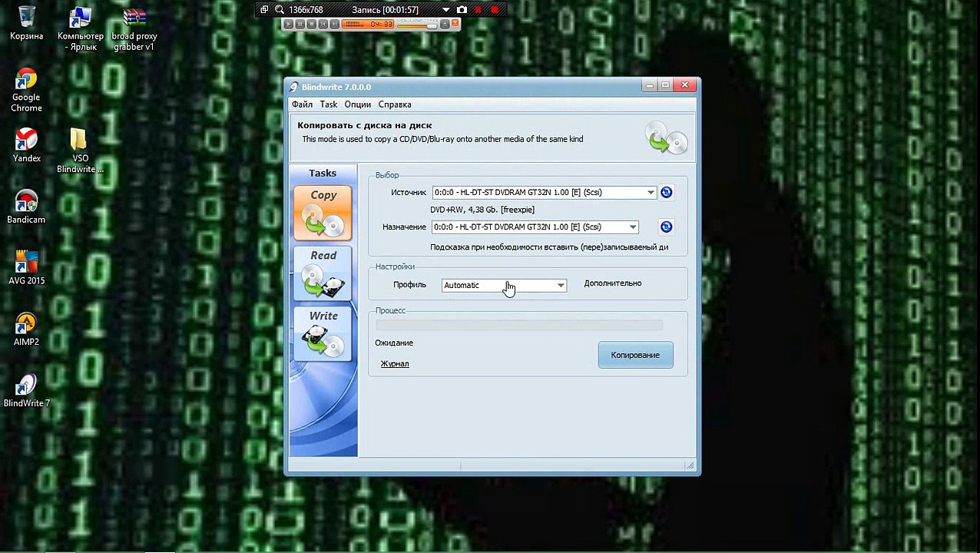The width and height of the screenshot is (980, 553).
Task: Click the orange close button of AIMP mini player
Action: click(455, 23)
